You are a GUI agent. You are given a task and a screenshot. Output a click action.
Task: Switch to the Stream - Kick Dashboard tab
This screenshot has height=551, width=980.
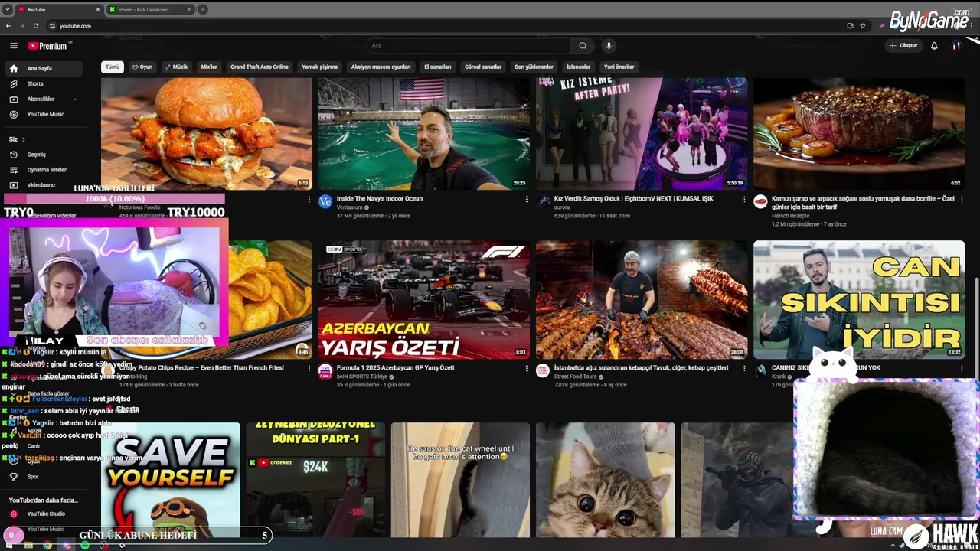pos(151,9)
